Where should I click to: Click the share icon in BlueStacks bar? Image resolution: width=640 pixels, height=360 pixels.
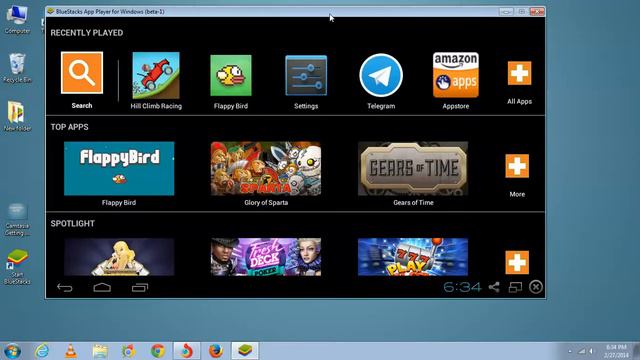tap(494, 287)
